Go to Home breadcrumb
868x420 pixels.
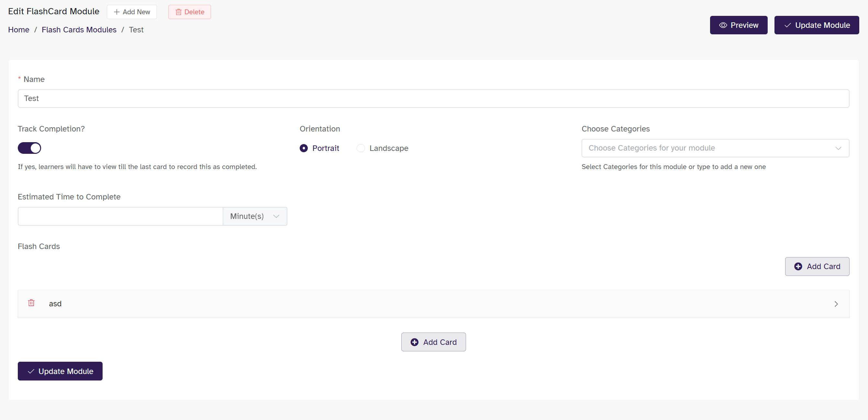point(18,30)
